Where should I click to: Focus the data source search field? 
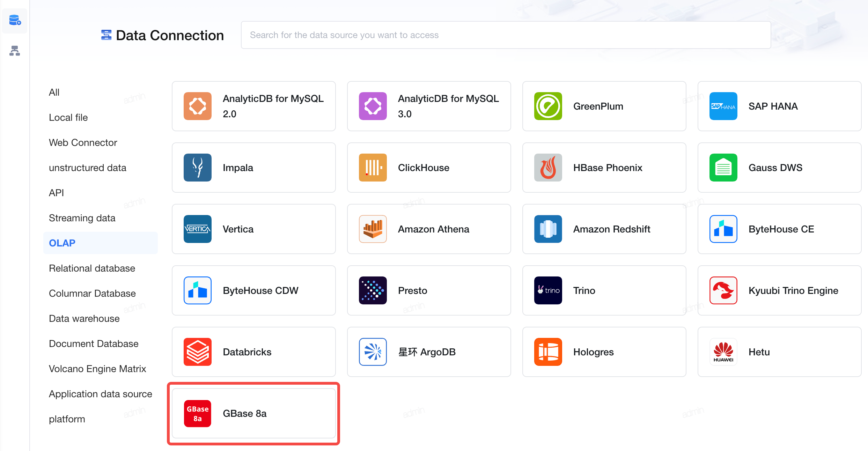(506, 35)
